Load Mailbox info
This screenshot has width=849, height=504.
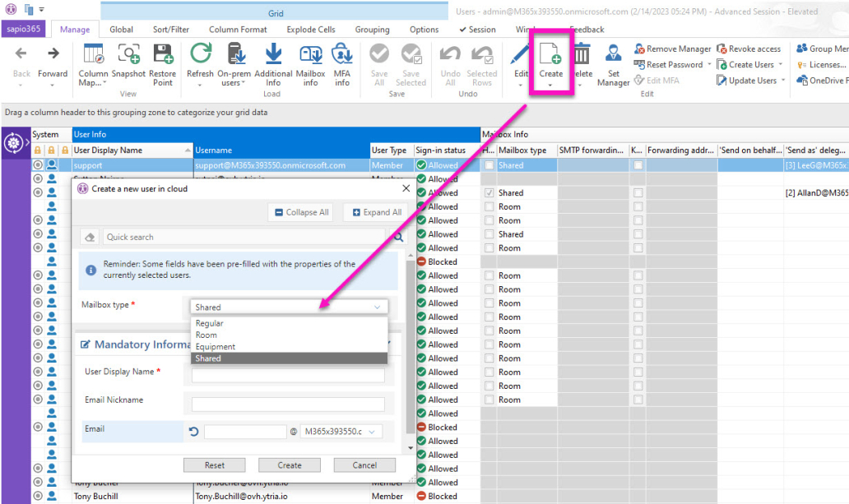click(310, 64)
